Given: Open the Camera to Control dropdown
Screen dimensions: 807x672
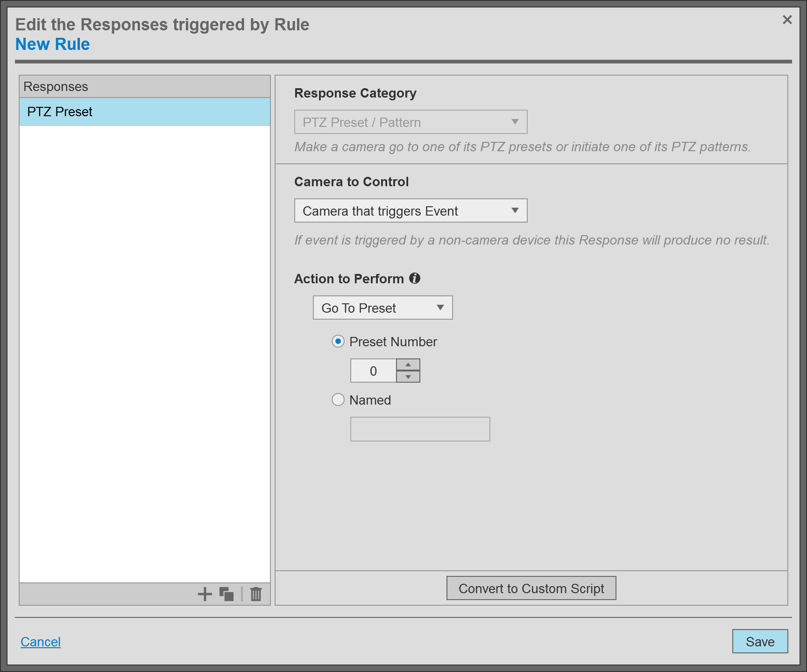Looking at the screenshot, I should (411, 210).
